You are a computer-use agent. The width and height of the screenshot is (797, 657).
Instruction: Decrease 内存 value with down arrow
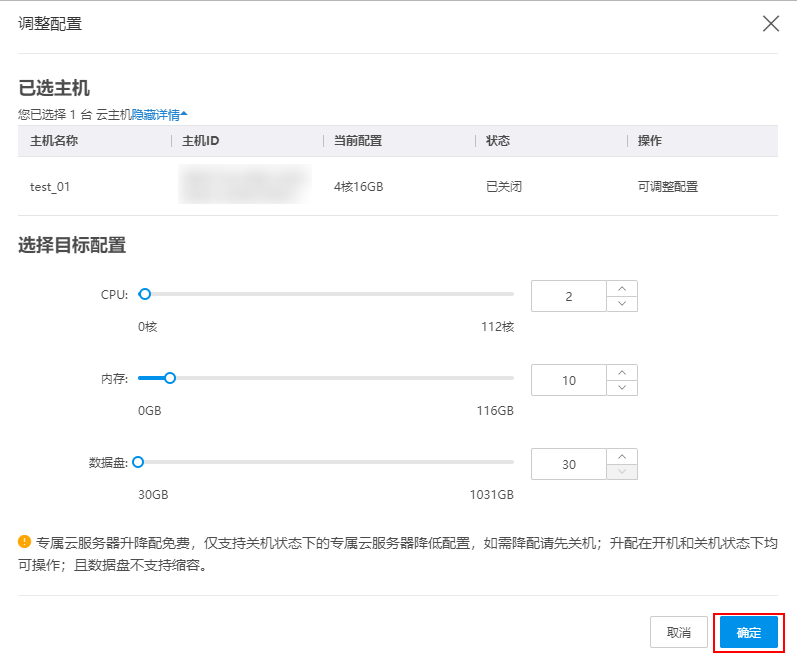622,388
